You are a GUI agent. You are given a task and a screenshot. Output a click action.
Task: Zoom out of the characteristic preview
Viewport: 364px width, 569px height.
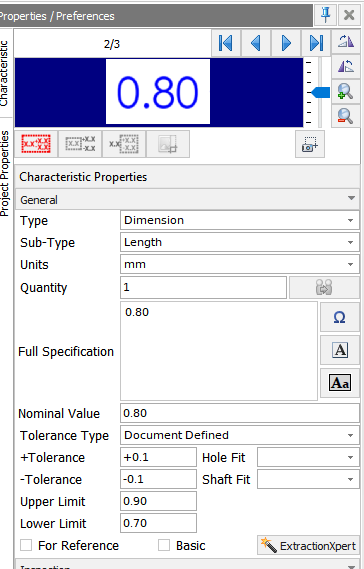(346, 116)
